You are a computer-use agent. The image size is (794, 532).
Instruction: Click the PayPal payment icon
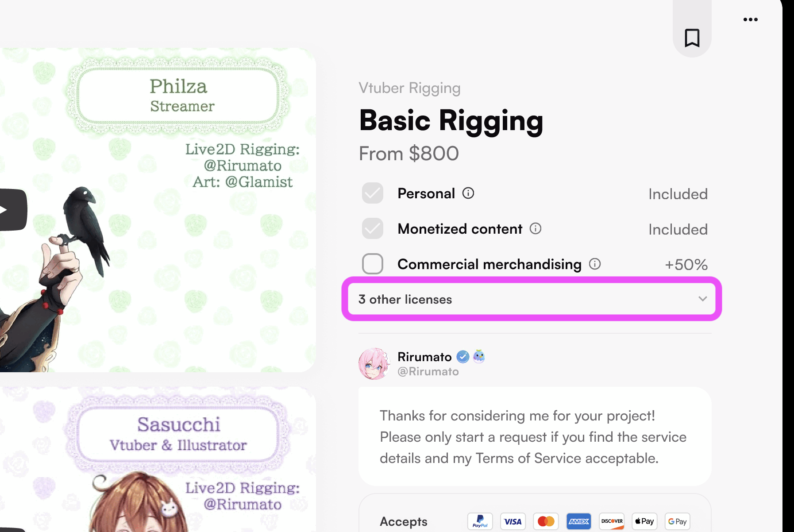(x=480, y=521)
